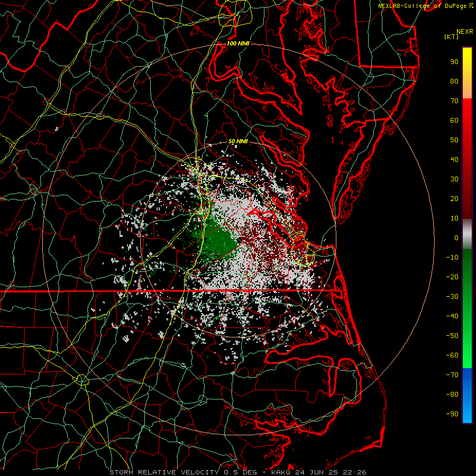Click the -30 scale value
This screenshot has height=476, width=476.
pyautogui.click(x=452, y=297)
